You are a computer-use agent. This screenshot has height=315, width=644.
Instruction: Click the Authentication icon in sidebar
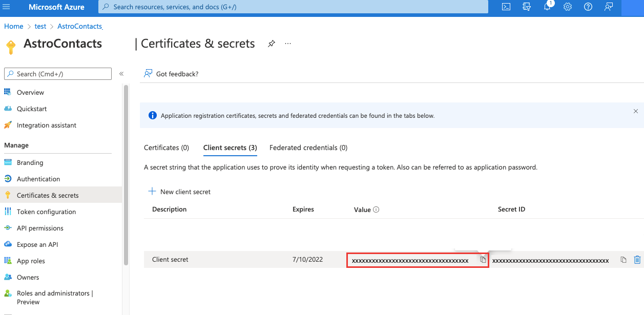[x=8, y=179]
